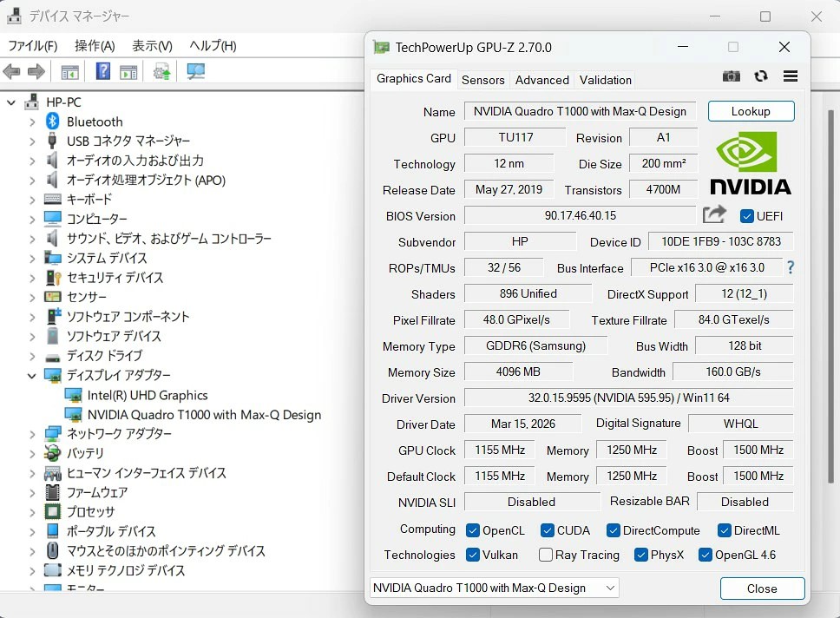
Task: Click the action pane toolbar icon
Action: tap(128, 72)
